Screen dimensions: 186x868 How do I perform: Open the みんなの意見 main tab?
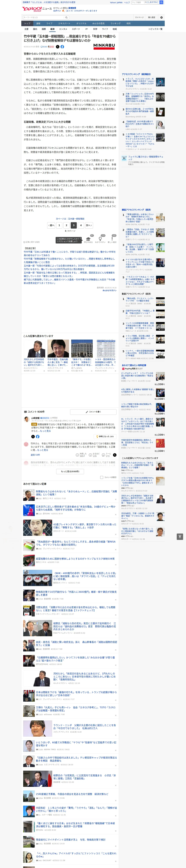pyautogui.click(x=98, y=23)
